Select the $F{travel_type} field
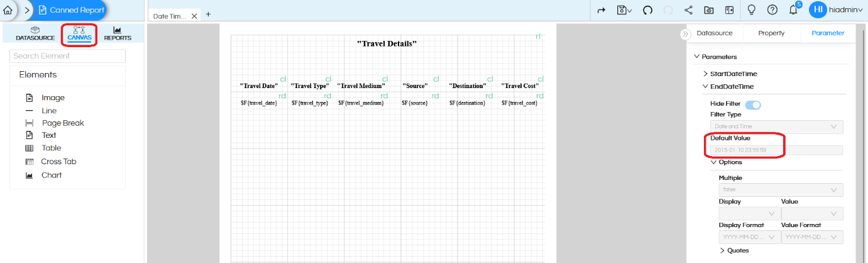Image resolution: width=868 pixels, height=263 pixels. pos(310,103)
